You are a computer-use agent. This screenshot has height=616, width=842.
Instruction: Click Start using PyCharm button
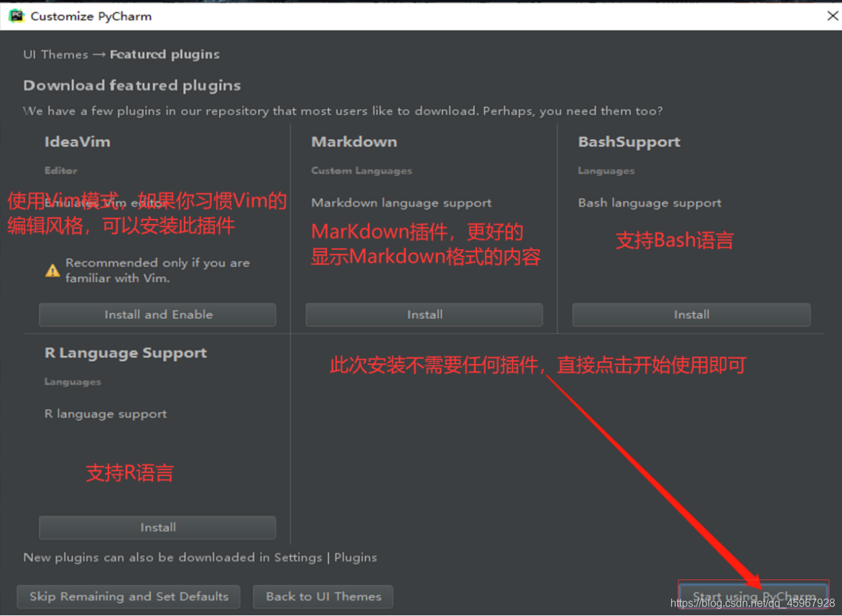pyautogui.click(x=753, y=596)
